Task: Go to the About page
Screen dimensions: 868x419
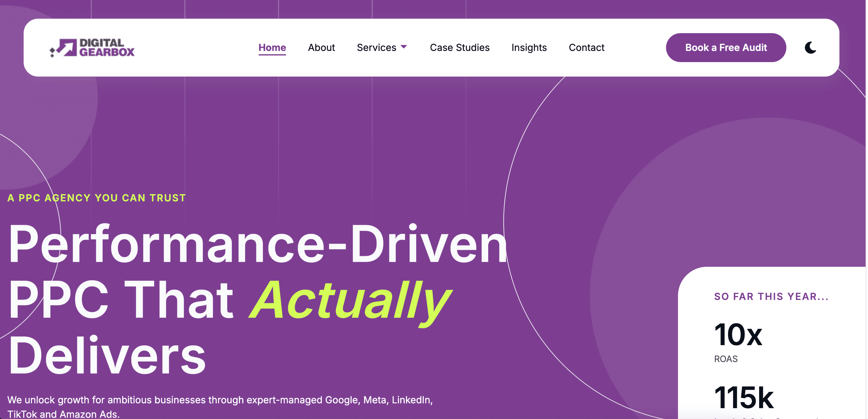Action: (321, 48)
